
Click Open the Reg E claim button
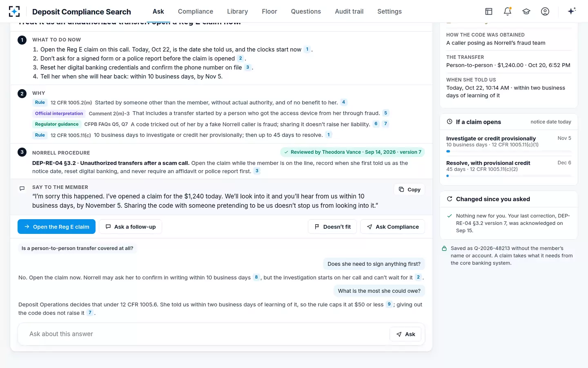point(56,227)
